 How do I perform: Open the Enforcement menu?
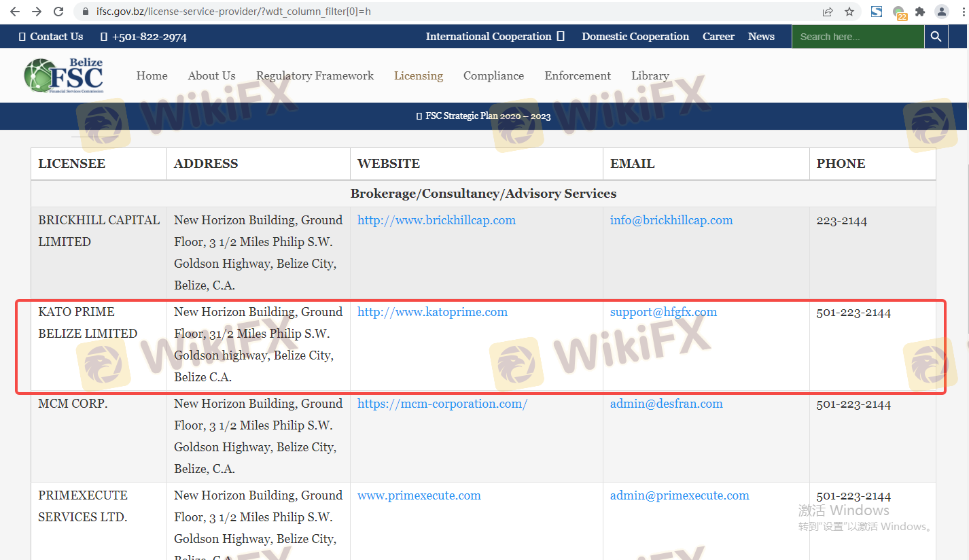(x=578, y=75)
